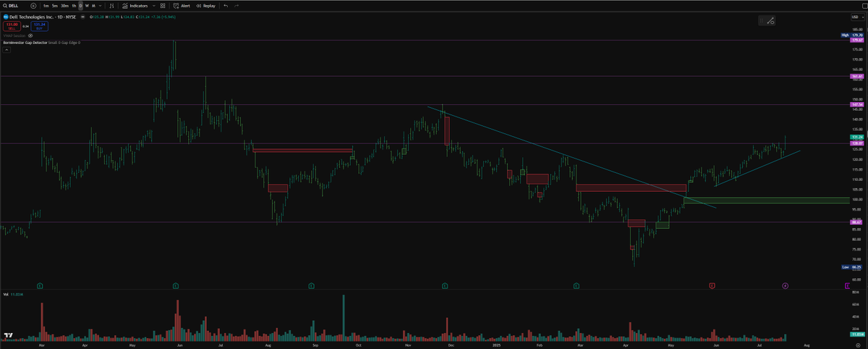Select the BornInvestor Gap Detector indicator label
The height and width of the screenshot is (349, 868).
pos(25,43)
